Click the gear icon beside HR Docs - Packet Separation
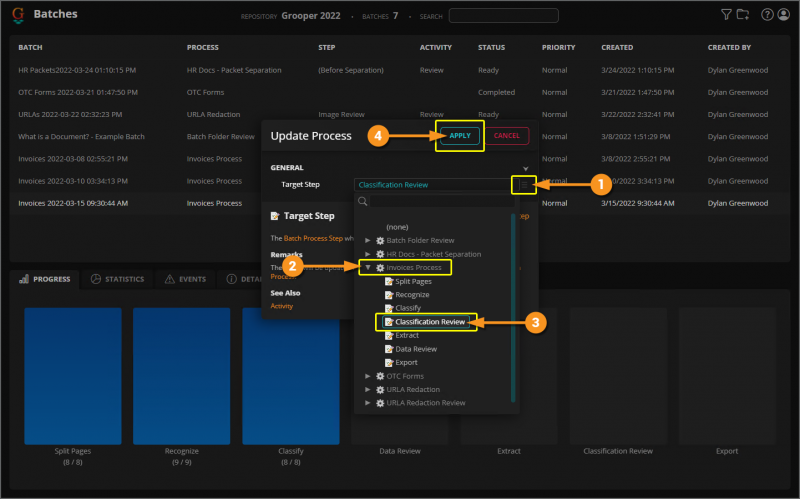This screenshot has width=800, height=499. (x=380, y=254)
